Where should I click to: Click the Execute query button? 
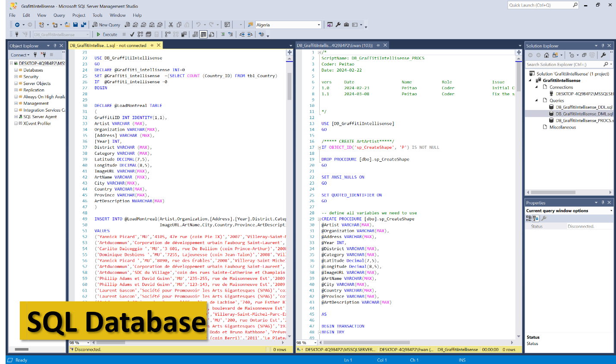(107, 35)
